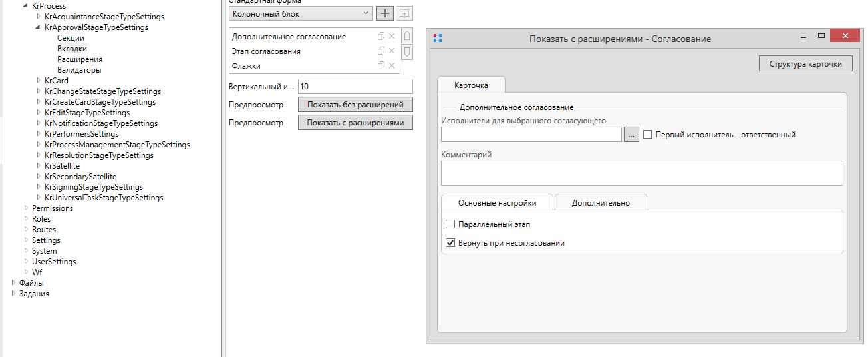Delete the 'Дополнительное согласование' block
Screen dimensions: 868x357
pyautogui.click(x=392, y=37)
